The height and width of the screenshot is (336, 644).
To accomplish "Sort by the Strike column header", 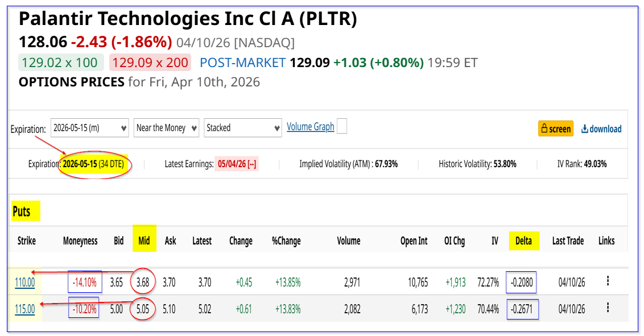I will point(26,240).
